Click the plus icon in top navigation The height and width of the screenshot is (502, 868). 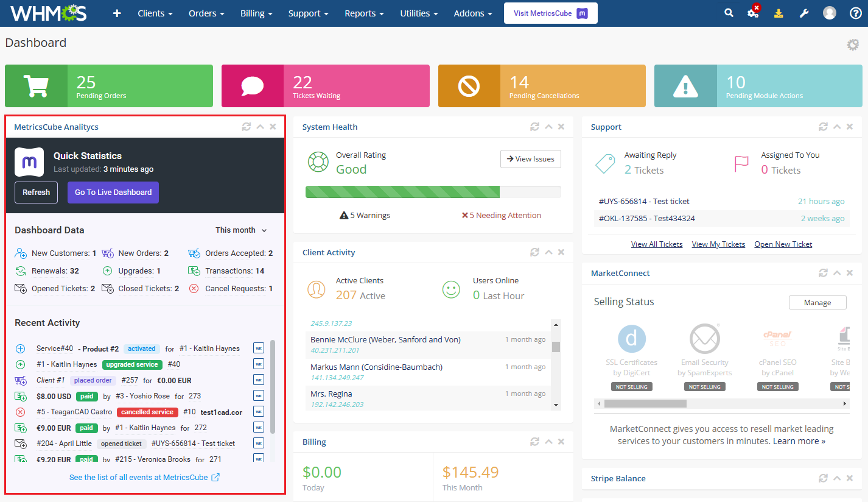tap(117, 13)
